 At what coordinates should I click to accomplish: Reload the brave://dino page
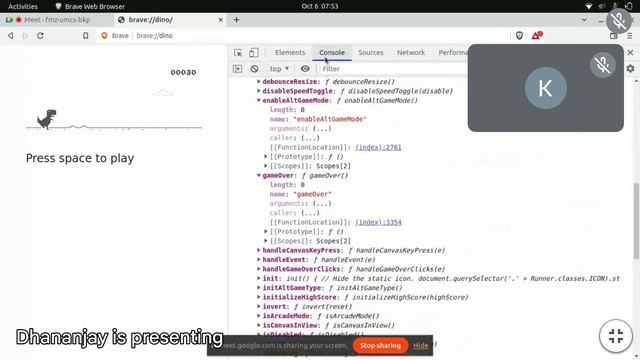(x=40, y=36)
